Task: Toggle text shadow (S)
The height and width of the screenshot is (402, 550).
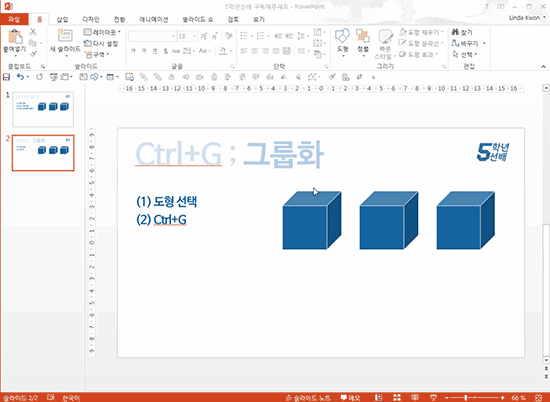Action: (x=165, y=51)
